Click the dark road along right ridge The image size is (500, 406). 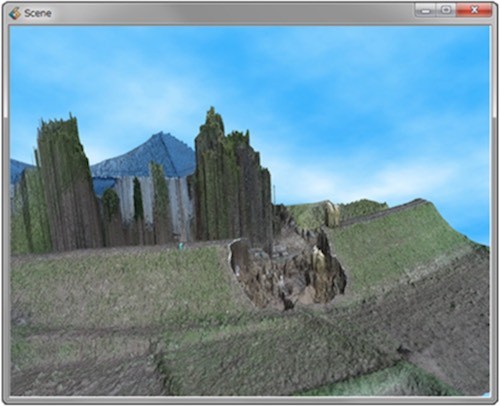point(383,212)
